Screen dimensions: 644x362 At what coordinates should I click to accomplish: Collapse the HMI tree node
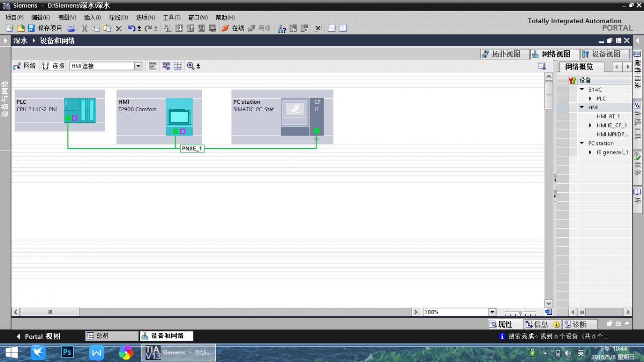pos(582,107)
